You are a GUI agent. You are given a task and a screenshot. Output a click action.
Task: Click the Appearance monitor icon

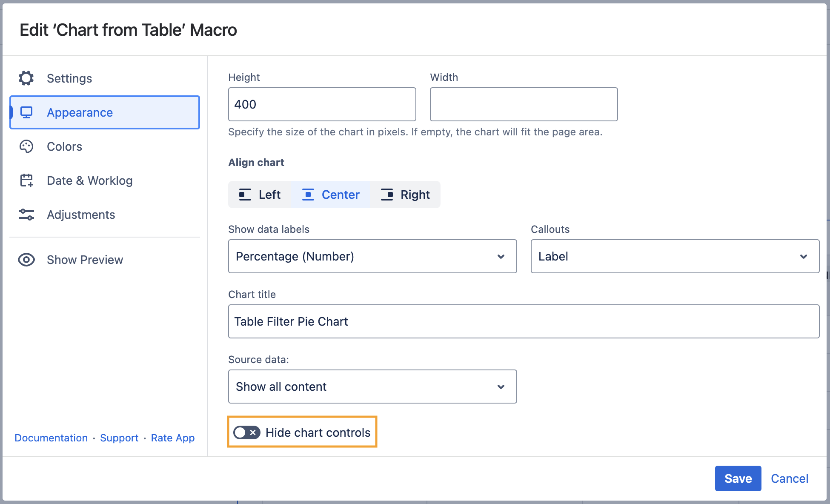pyautogui.click(x=26, y=112)
